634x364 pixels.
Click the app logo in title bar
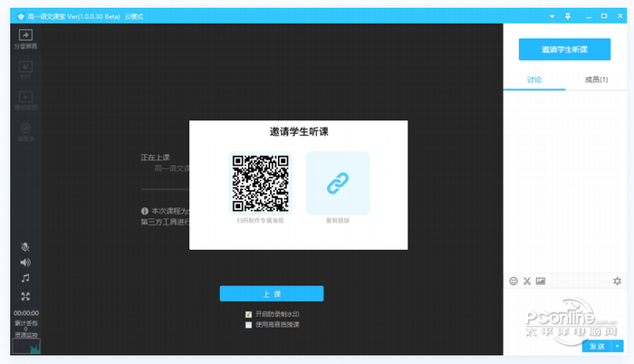point(21,16)
